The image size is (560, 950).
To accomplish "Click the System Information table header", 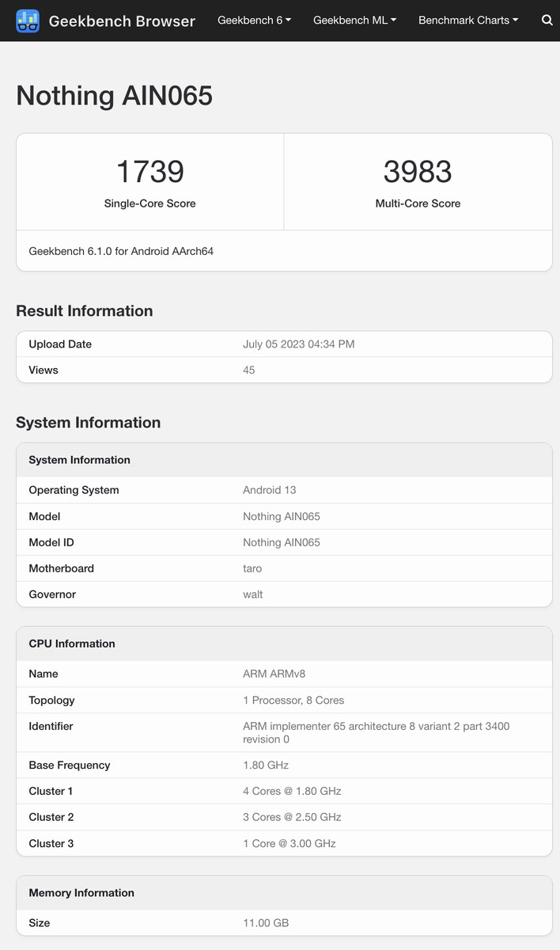I will (x=285, y=460).
